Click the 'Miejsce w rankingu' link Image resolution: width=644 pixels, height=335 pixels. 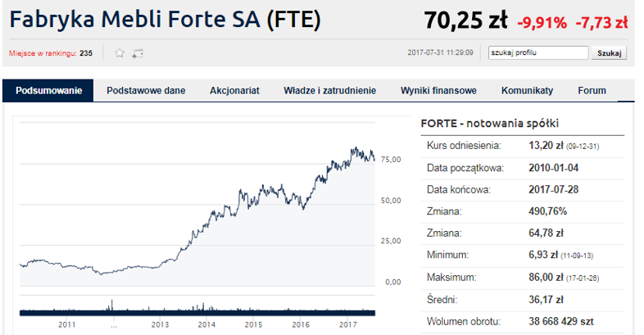point(43,53)
